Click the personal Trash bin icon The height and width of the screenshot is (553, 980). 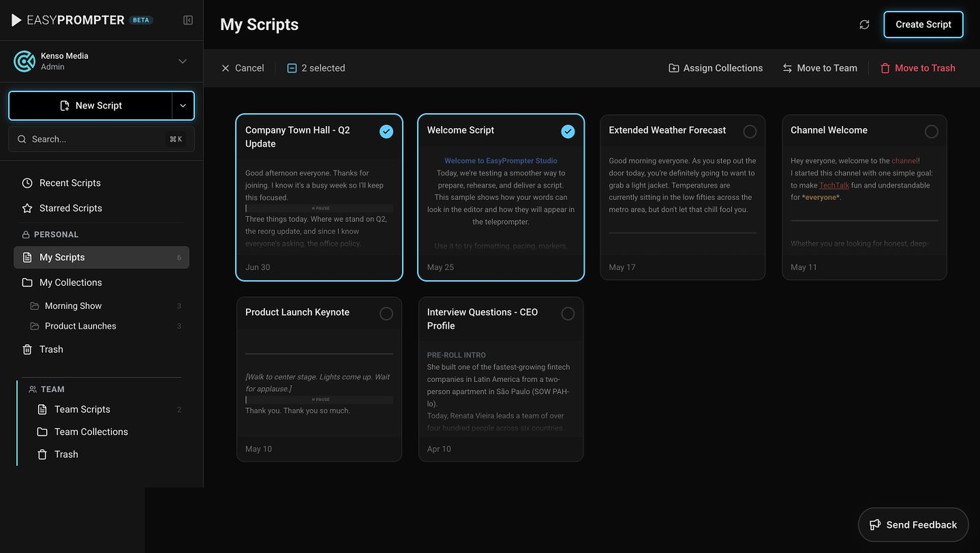click(27, 349)
